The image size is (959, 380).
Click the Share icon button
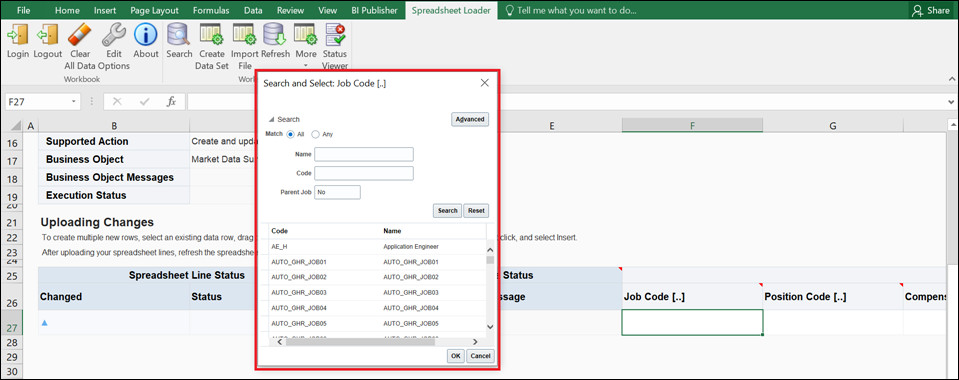[930, 10]
